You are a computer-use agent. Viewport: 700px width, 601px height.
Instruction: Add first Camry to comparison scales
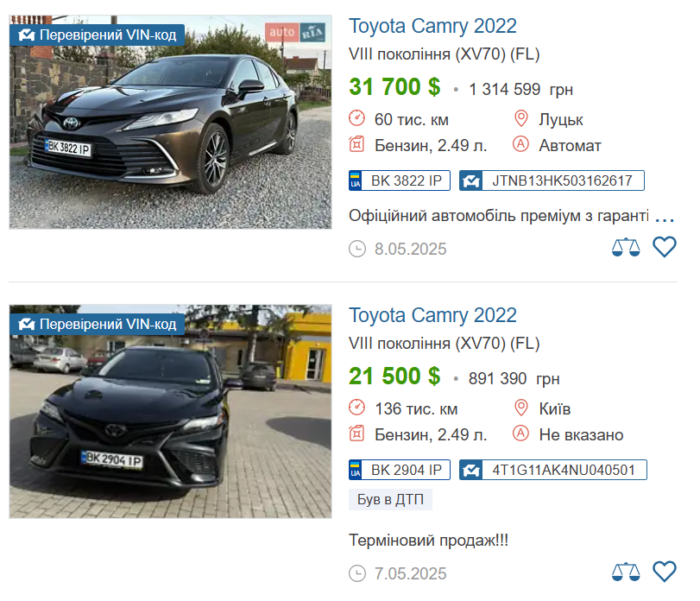[626, 248]
